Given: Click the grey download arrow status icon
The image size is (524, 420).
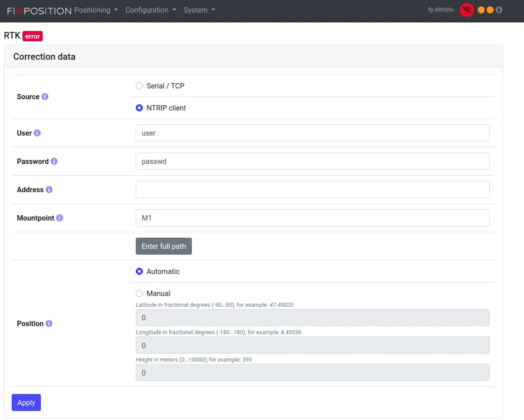Looking at the screenshot, I should click(499, 10).
